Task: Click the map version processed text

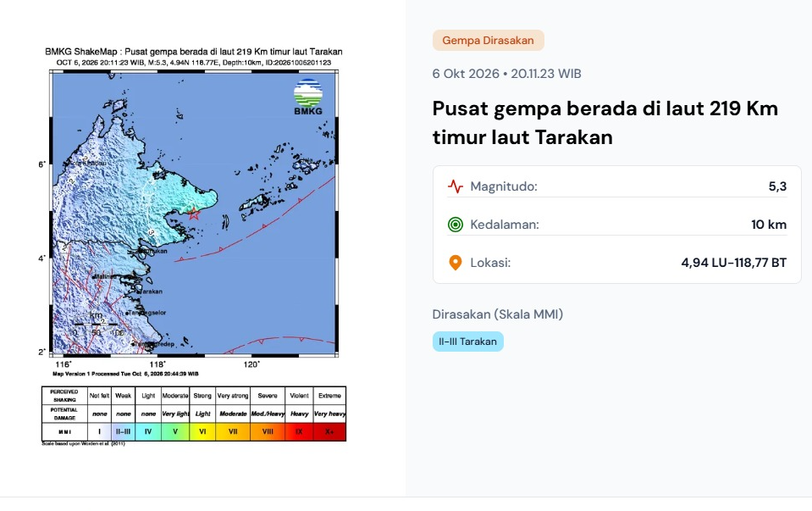Action: 125,374
